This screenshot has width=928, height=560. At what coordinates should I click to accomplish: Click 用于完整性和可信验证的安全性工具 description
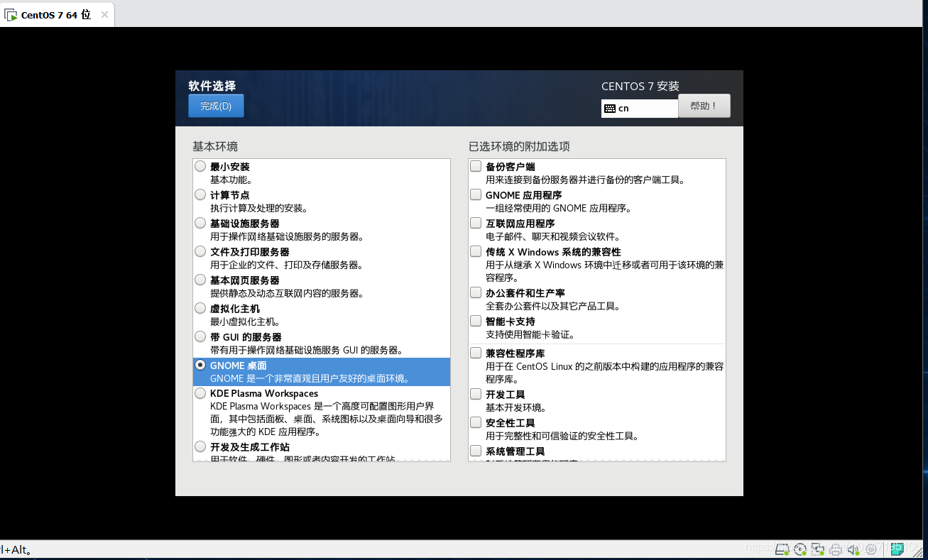tap(562, 437)
